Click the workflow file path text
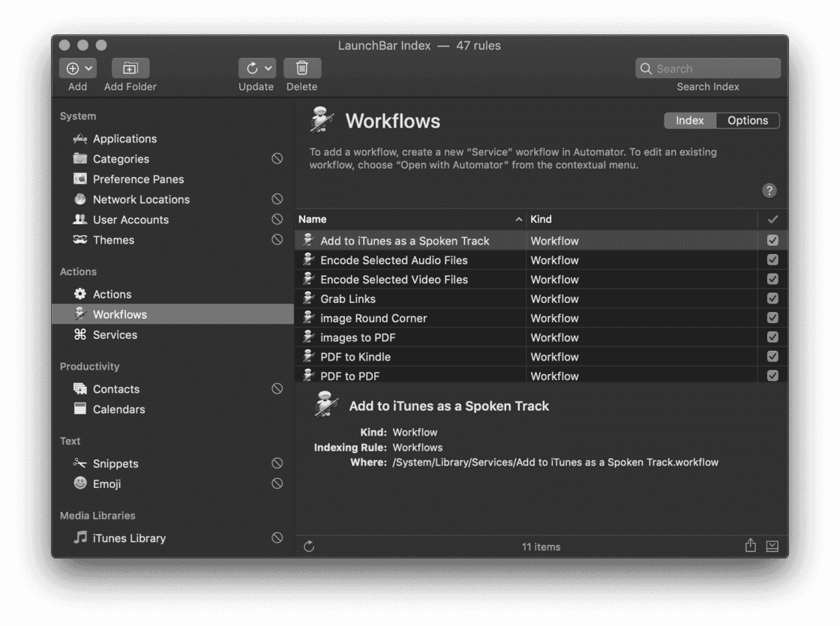The width and height of the screenshot is (840, 626). click(x=555, y=462)
